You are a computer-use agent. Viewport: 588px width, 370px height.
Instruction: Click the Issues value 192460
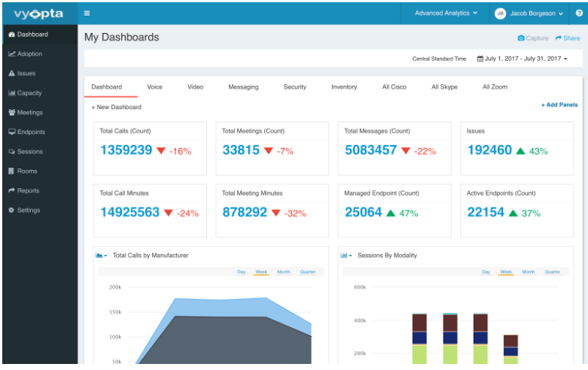tap(489, 150)
